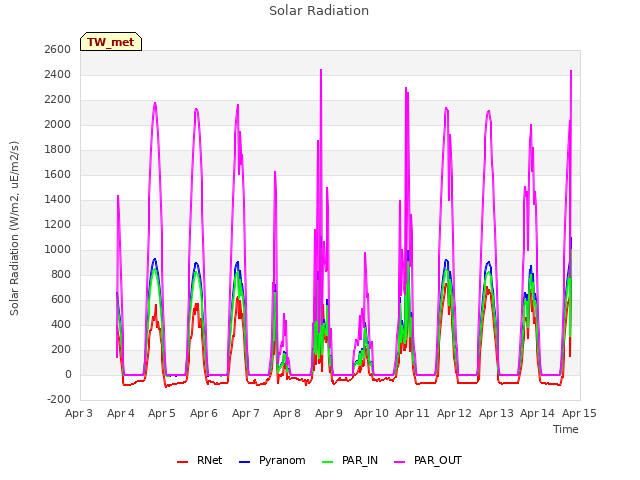
Task: Click the Apr 11 x-axis tick label
Action: click(412, 413)
